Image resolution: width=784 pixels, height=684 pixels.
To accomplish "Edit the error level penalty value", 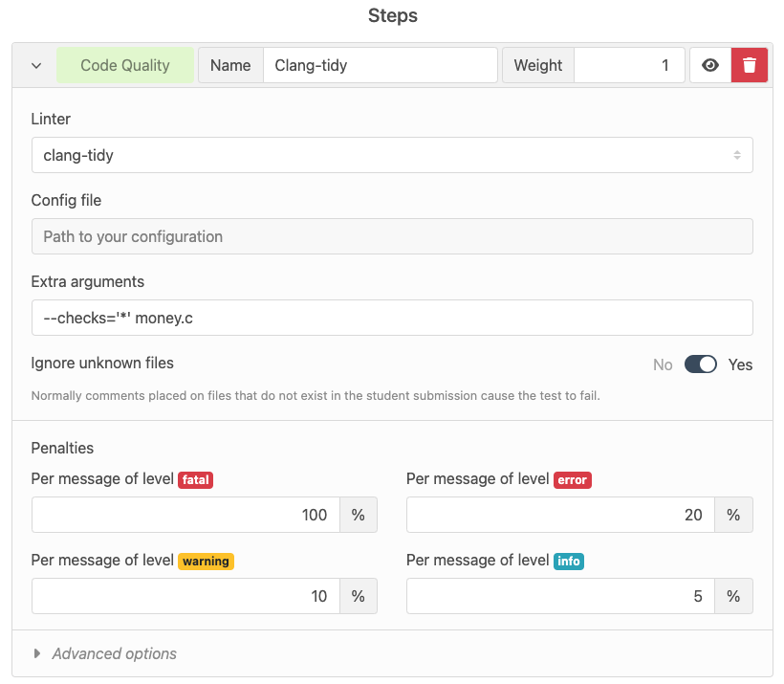I will [560, 515].
